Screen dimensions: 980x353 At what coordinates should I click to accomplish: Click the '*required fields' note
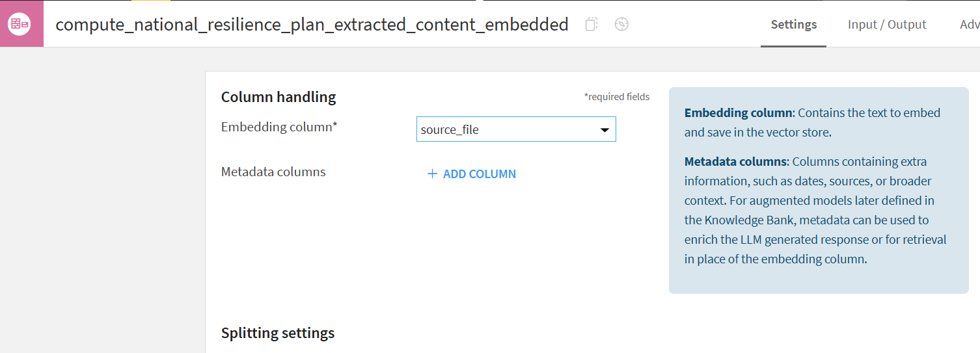[x=617, y=97]
